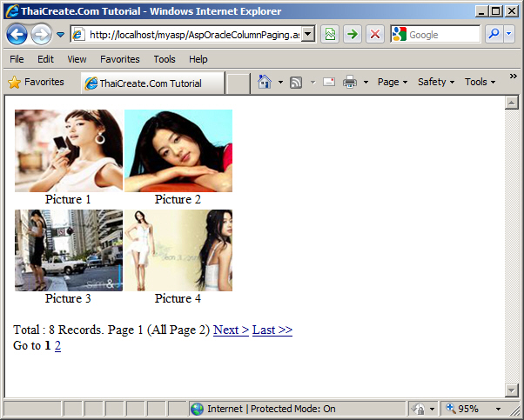
Task: Follow the "Last >>" link
Action: pyautogui.click(x=272, y=330)
